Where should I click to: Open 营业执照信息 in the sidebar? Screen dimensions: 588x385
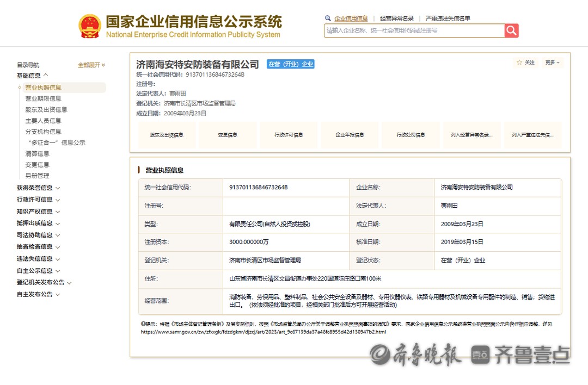click(43, 88)
